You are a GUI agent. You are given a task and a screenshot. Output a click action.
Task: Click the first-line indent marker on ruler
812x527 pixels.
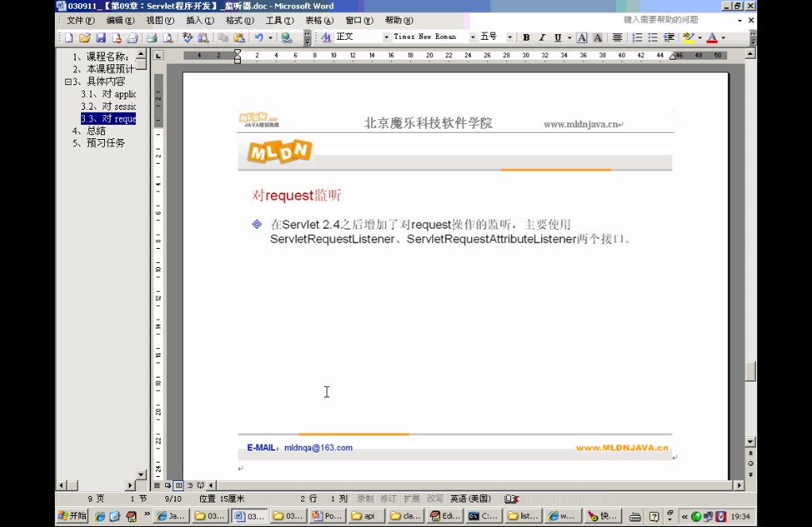click(x=238, y=52)
